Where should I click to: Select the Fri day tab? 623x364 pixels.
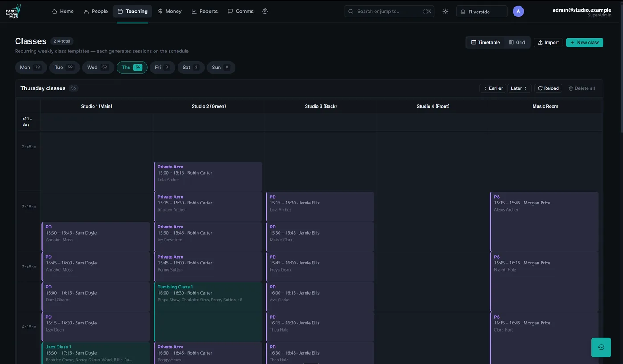(x=162, y=68)
